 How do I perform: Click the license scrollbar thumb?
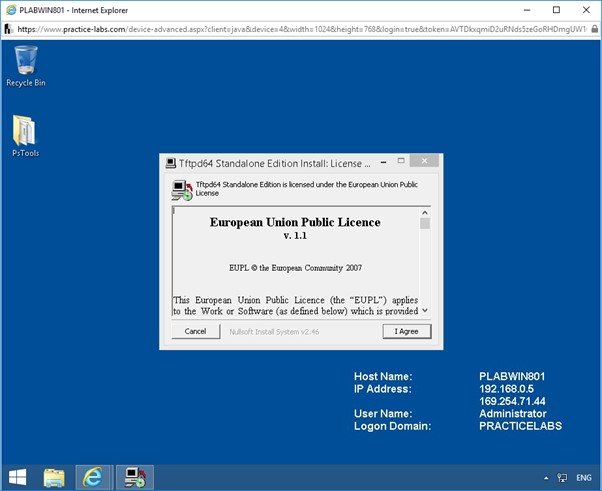(x=425, y=223)
